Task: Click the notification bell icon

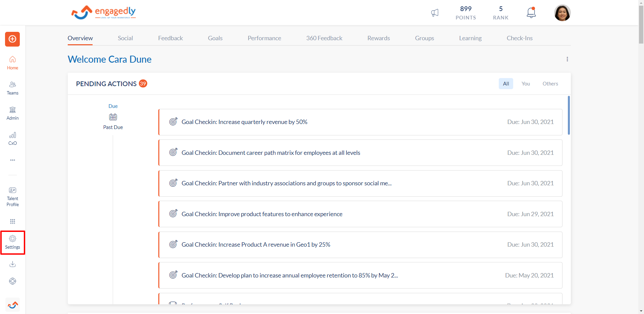Action: point(531,13)
